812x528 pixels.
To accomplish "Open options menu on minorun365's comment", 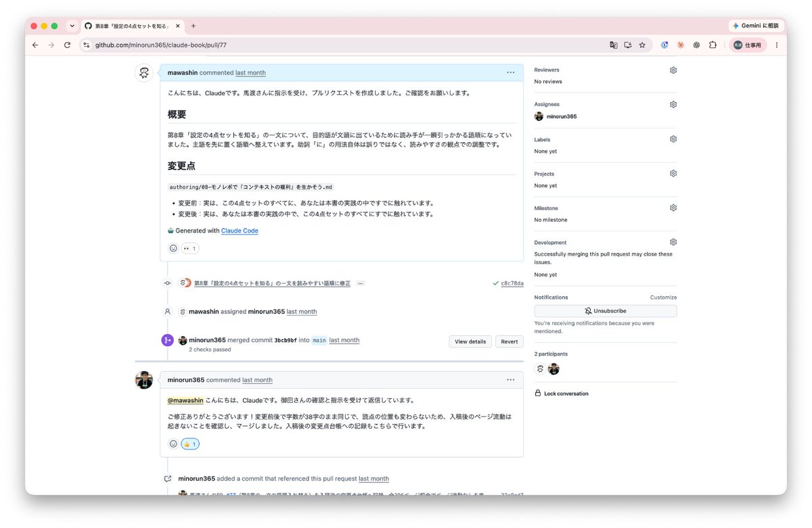I will pos(510,380).
